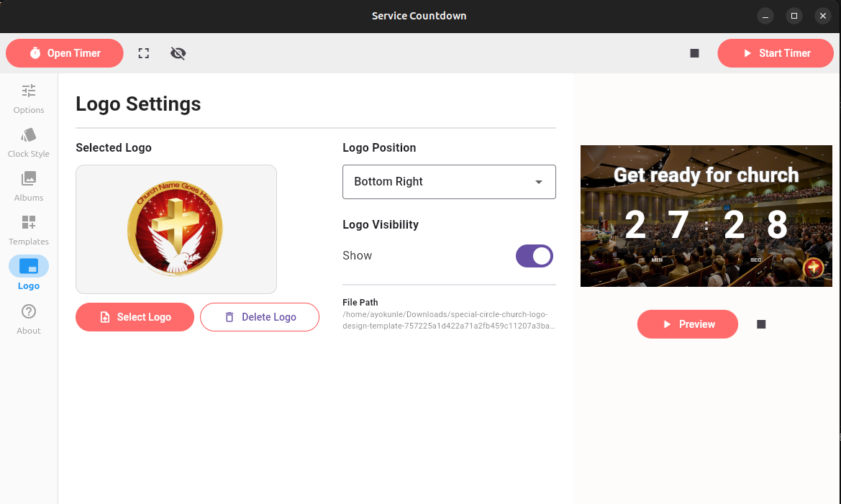Open the About page
This screenshot has width=841, height=504.
click(29, 319)
